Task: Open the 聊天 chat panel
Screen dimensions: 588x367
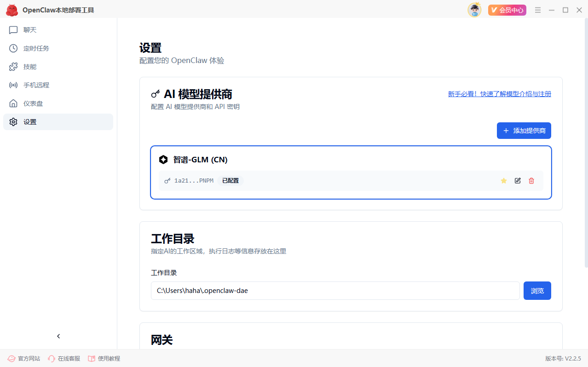Action: tap(29, 30)
